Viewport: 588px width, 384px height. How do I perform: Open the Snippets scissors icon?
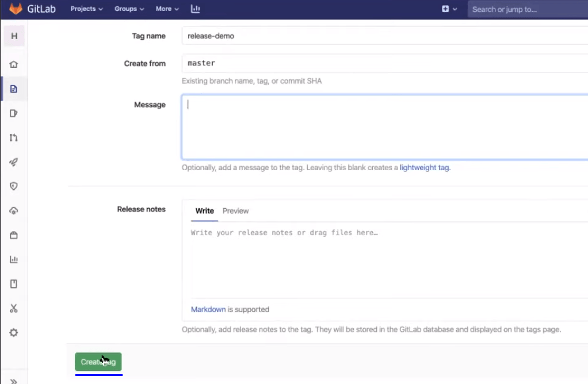pyautogui.click(x=14, y=308)
